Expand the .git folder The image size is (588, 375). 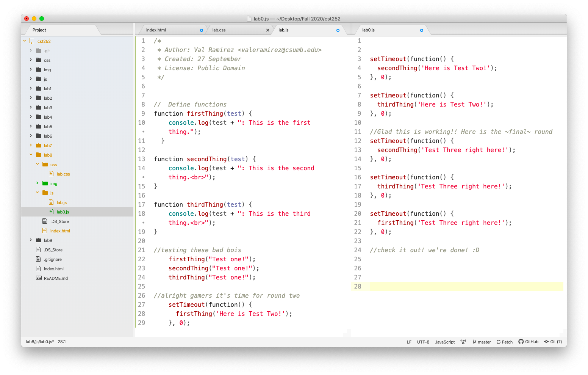tap(31, 50)
